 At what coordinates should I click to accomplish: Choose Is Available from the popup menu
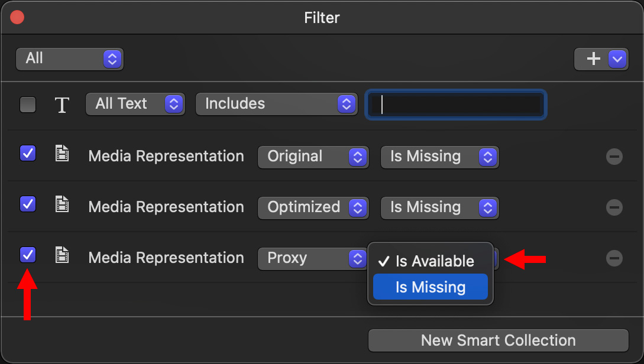(430, 261)
